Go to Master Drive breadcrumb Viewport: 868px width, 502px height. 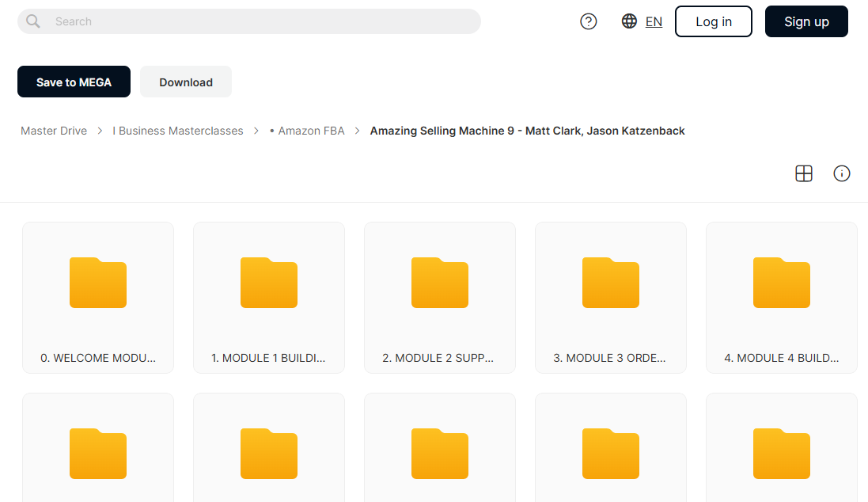[54, 131]
